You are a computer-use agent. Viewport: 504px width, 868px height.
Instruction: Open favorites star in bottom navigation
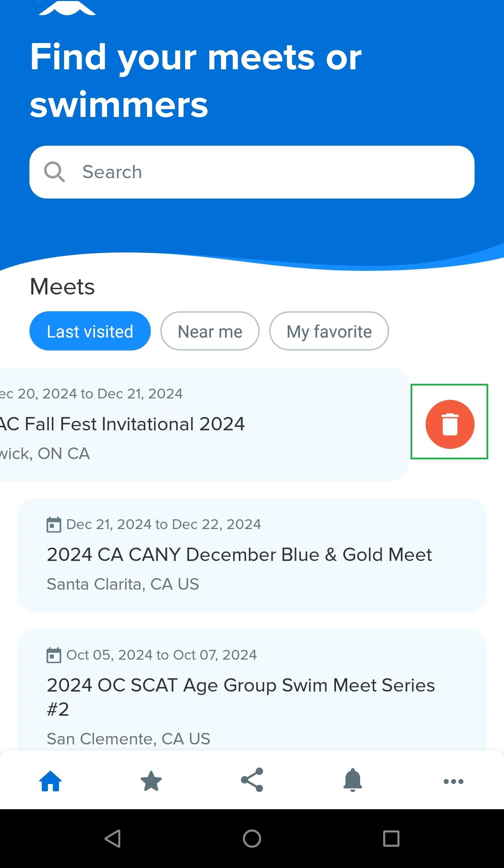[x=151, y=781]
